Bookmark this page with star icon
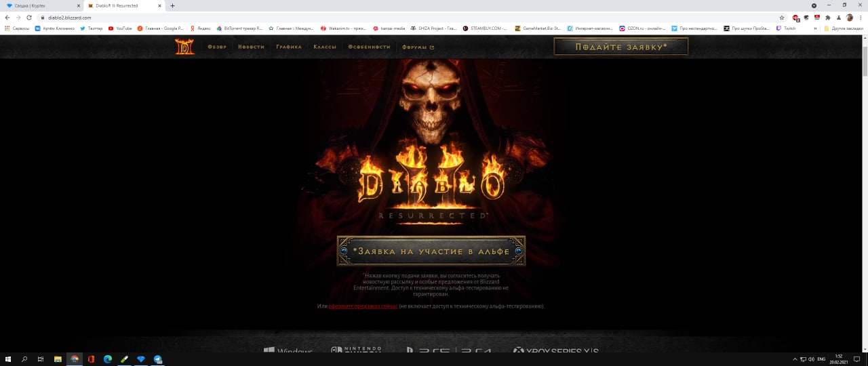Viewport: 868px width, 366px height. click(782, 18)
